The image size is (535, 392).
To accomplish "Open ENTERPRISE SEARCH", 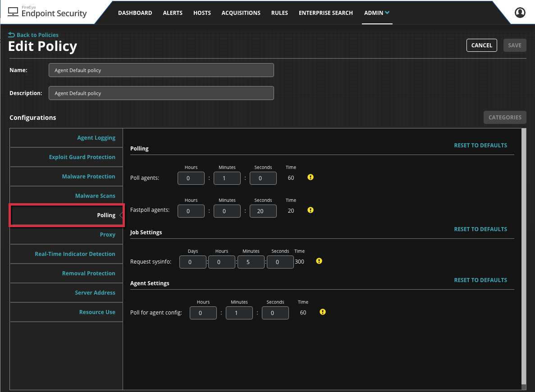I will pyautogui.click(x=326, y=13).
